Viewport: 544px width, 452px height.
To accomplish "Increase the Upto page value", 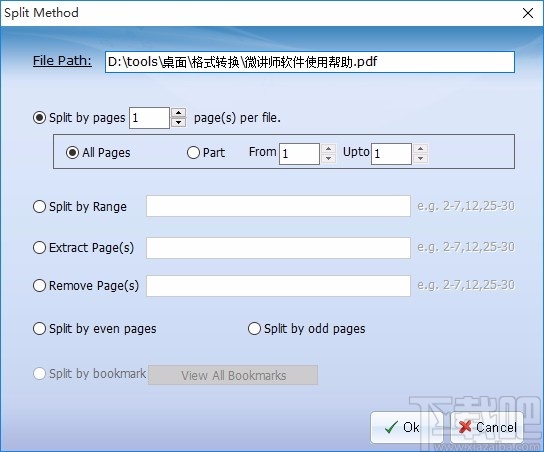I will tap(420, 149).
